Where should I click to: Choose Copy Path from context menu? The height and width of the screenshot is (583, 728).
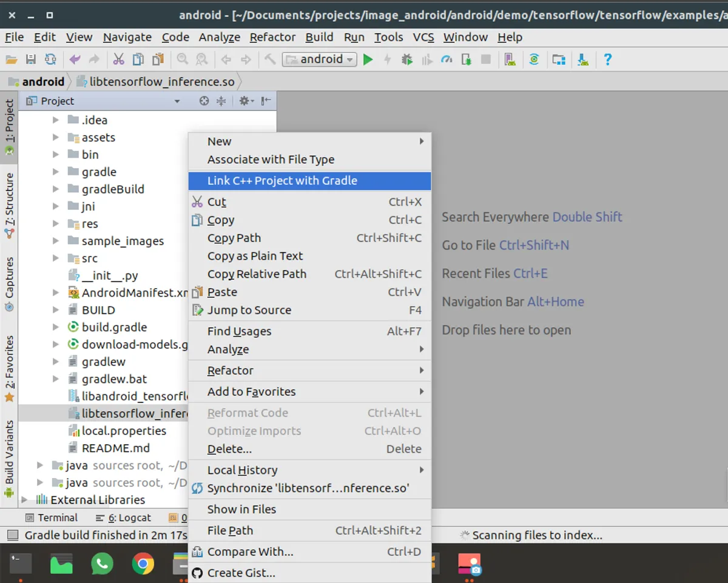(234, 238)
